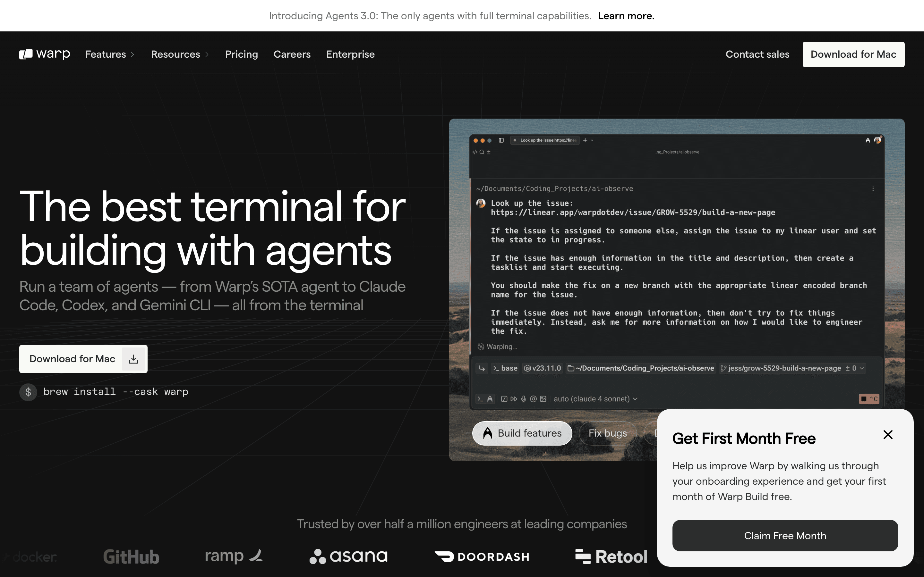Click the fast-forward auto-approve icon
The image size is (924, 577).
coord(514,399)
